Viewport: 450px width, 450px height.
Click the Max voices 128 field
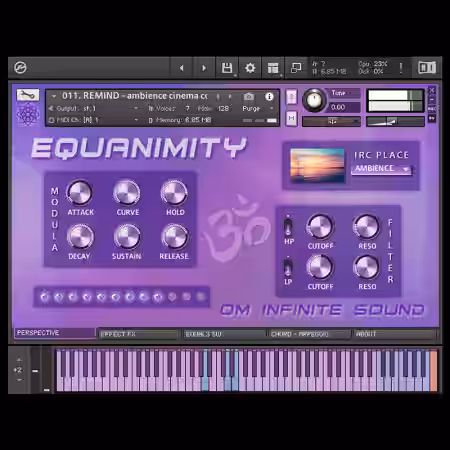[223, 108]
